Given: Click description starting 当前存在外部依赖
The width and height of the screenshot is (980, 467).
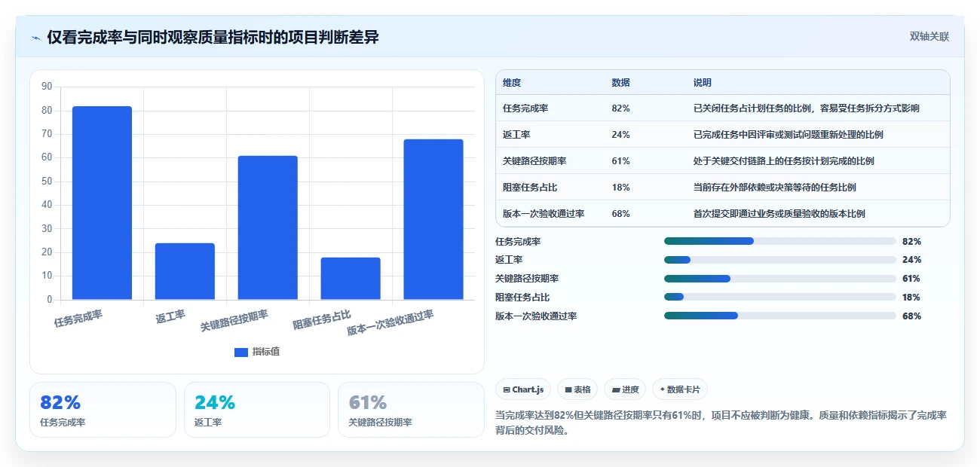Looking at the screenshot, I should click(774, 188).
